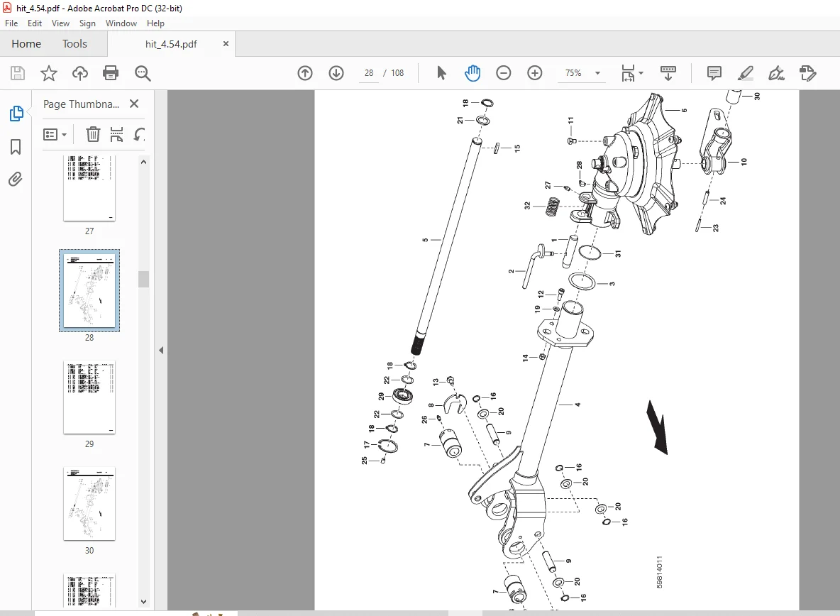The width and height of the screenshot is (840, 616).
Task: Add the file to starred favorites
Action: [x=49, y=73]
